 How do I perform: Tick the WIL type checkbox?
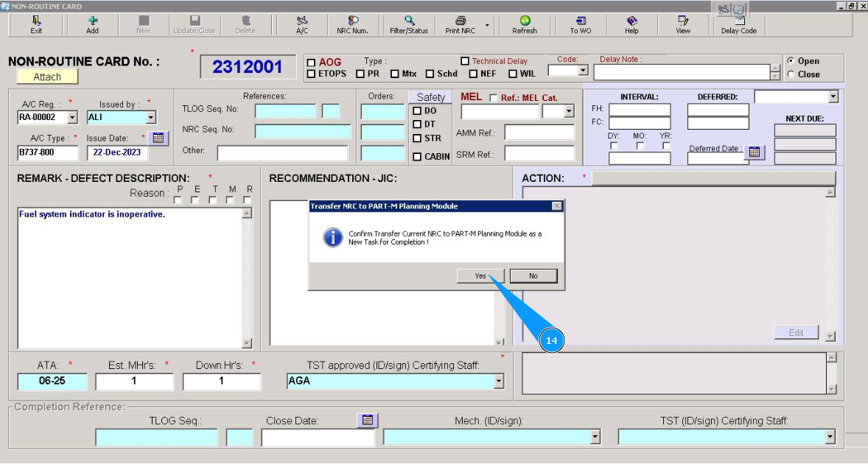tap(513, 74)
